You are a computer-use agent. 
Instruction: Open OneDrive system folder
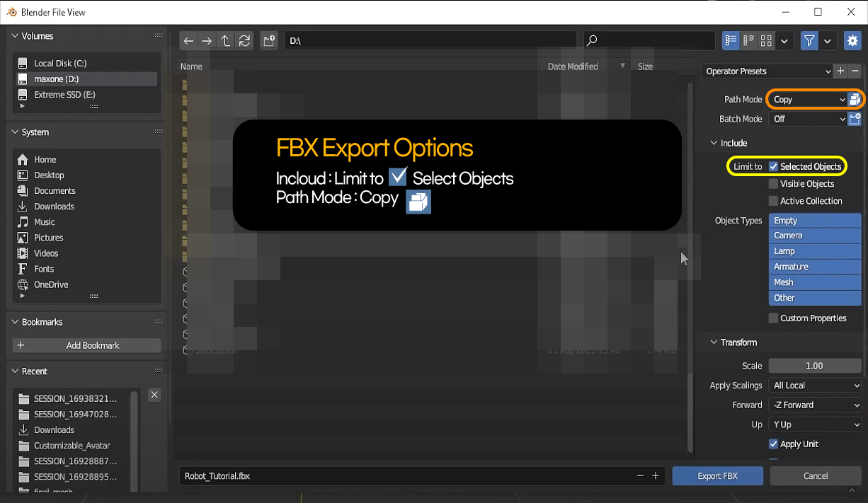[x=85, y=284]
